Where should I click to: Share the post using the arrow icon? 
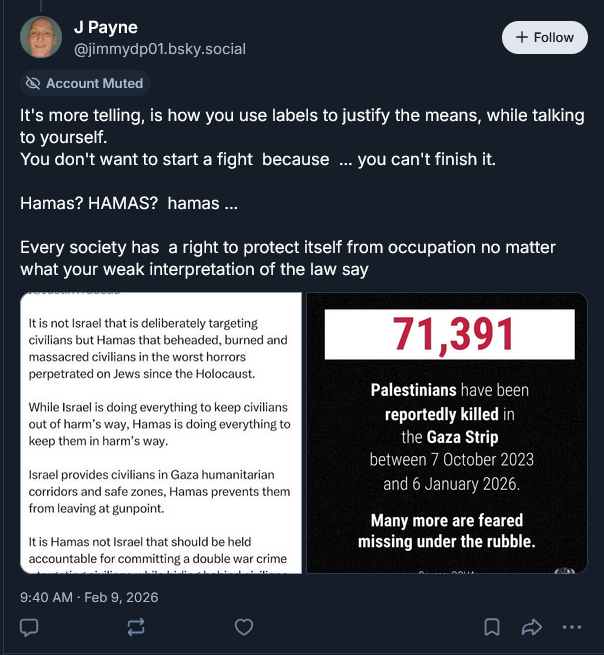click(531, 627)
